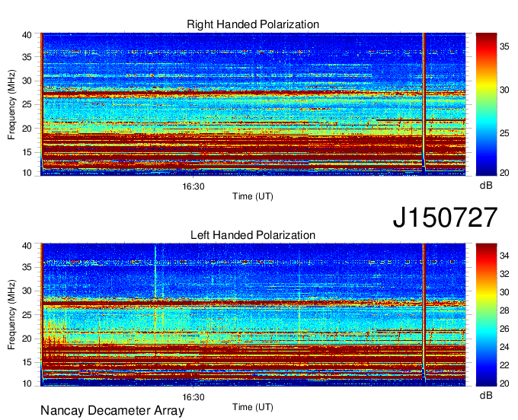Click the top plot's 'Time (UT)' axis label
This screenshot has width=518, height=420.
(253, 196)
